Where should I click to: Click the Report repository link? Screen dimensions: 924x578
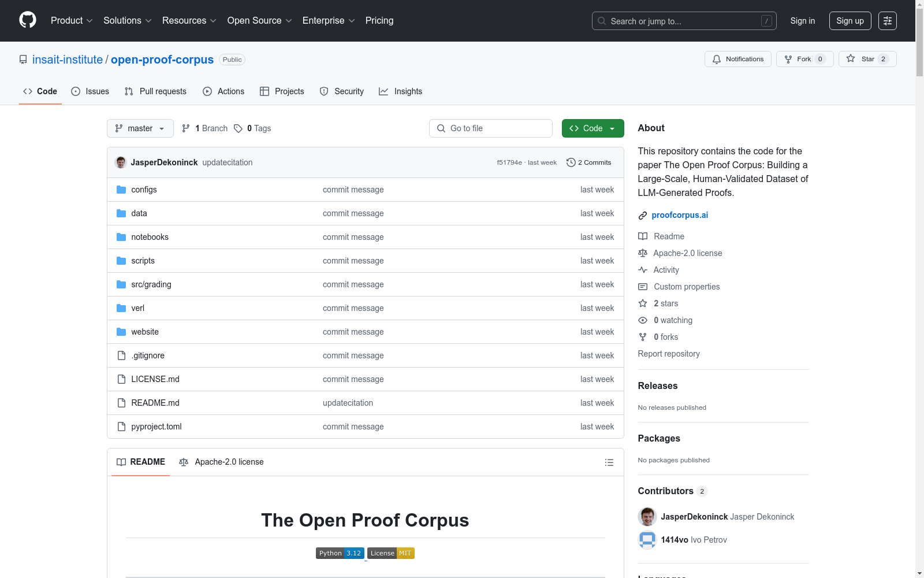(669, 354)
